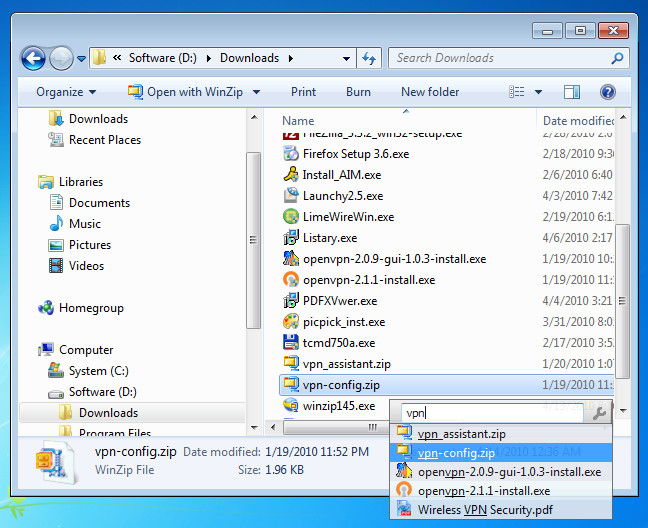This screenshot has height=528, width=648.
Task: Click navigation pane scroll down arrow
Action: point(254,428)
